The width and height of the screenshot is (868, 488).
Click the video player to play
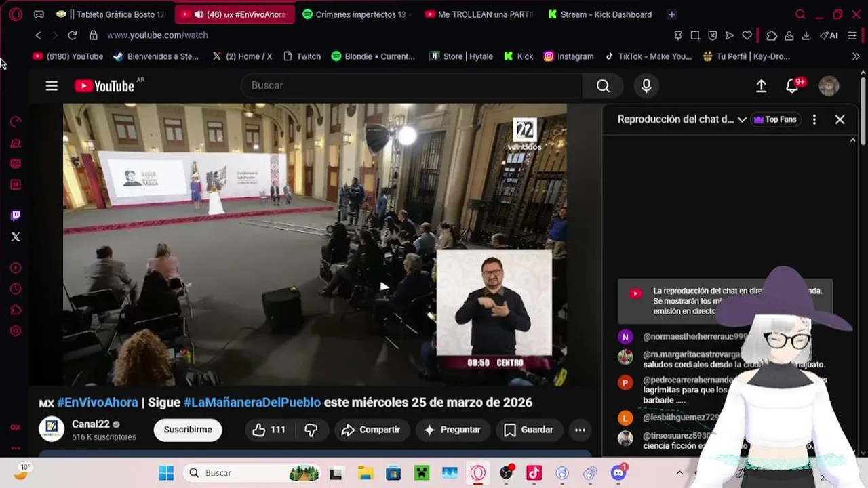click(315, 244)
